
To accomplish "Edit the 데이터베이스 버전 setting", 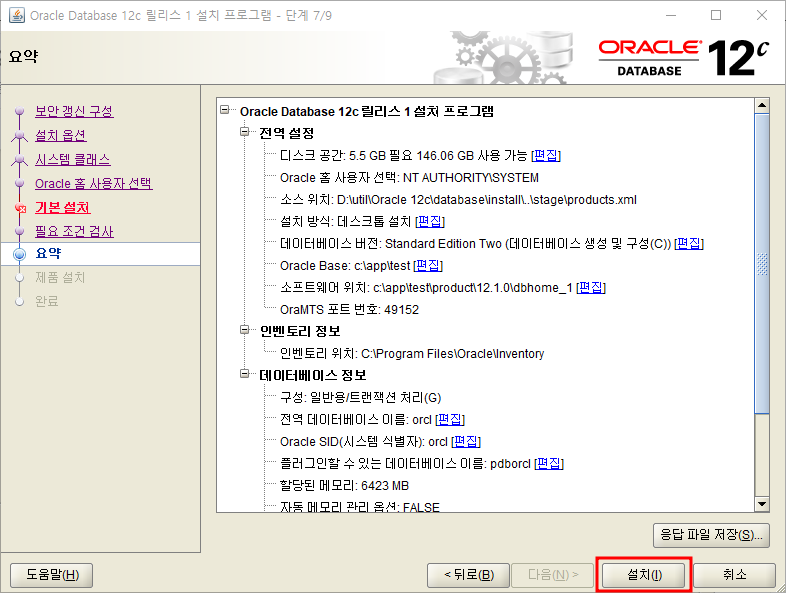I will (x=689, y=244).
